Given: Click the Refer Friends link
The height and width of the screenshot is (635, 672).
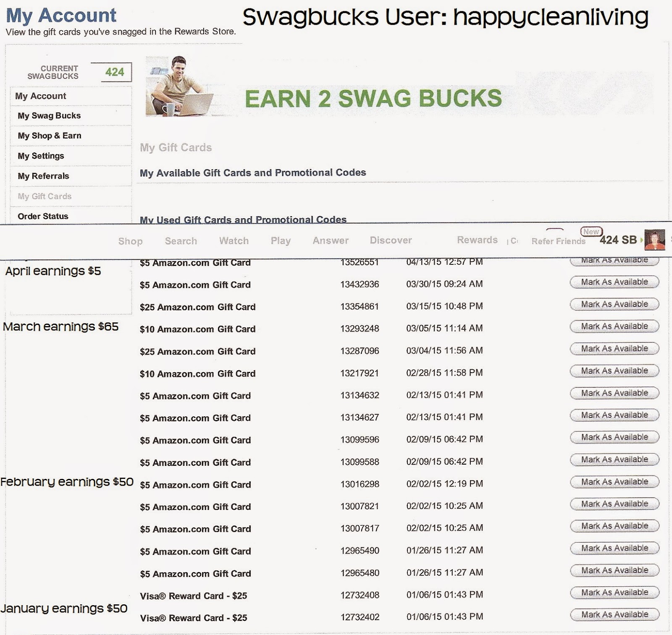Looking at the screenshot, I should click(x=558, y=241).
